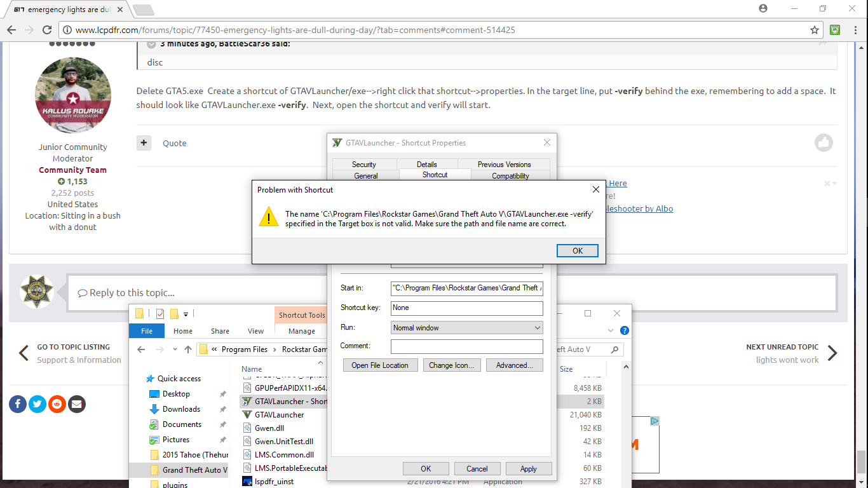Click the Comment text field
868x488 pixels.
[467, 346]
